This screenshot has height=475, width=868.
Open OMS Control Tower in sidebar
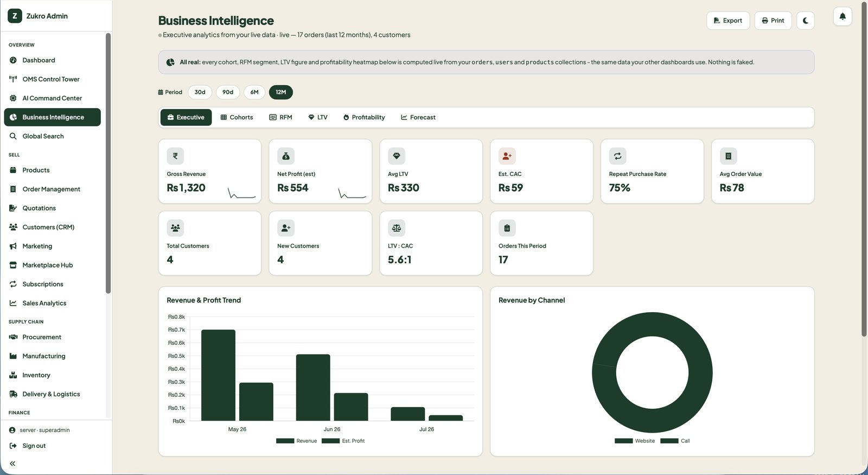click(x=52, y=79)
